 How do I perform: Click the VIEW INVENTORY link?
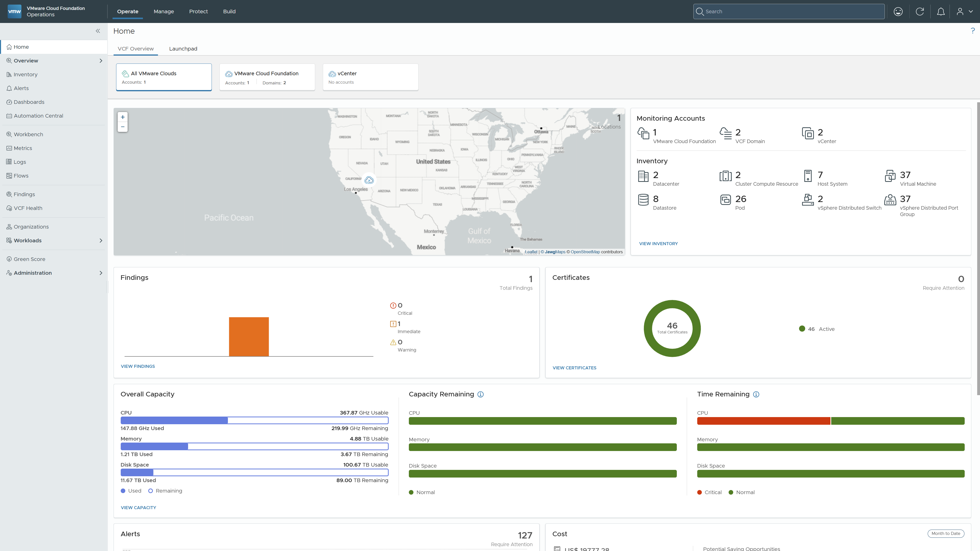[658, 244]
